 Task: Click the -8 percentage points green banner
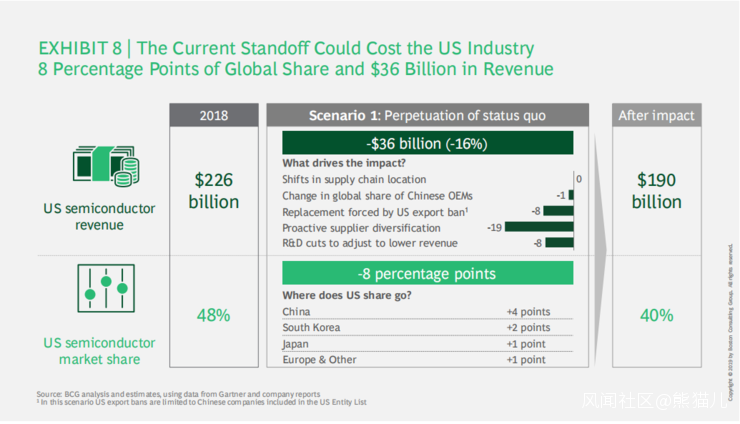427,273
